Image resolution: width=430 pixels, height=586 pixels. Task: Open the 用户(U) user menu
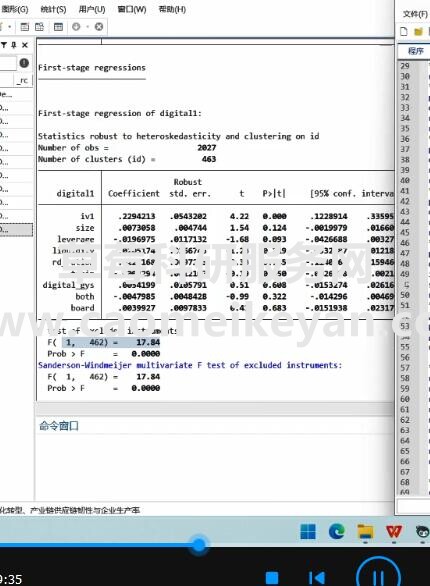[92, 9]
